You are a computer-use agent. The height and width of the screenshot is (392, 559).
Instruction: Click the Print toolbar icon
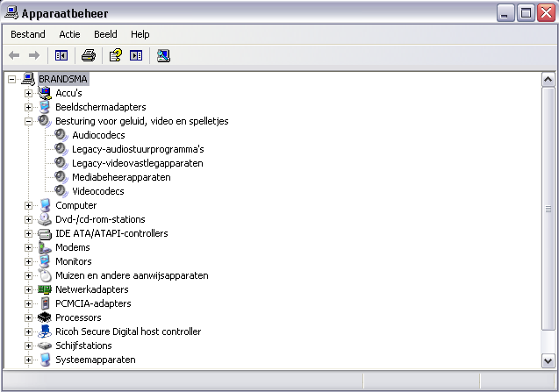[89, 55]
